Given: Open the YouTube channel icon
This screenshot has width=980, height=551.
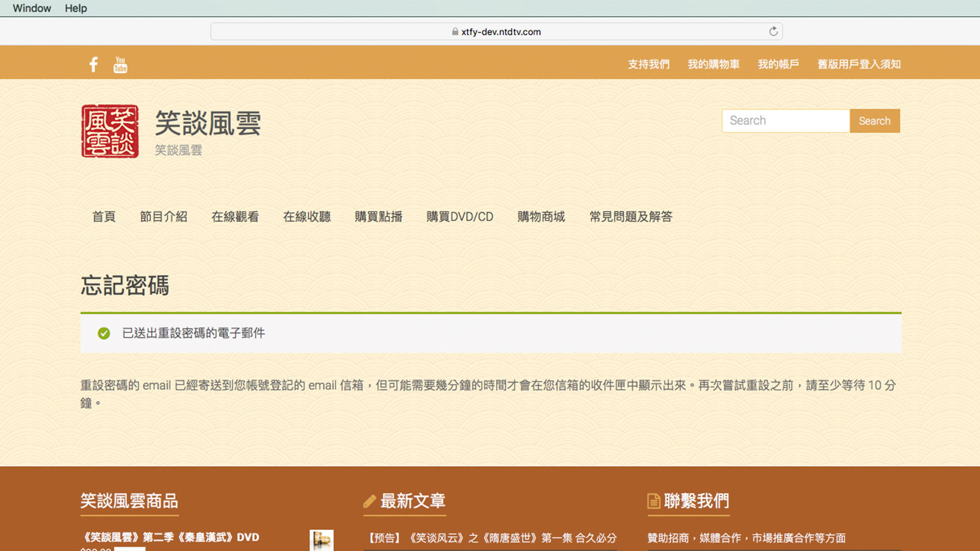Looking at the screenshot, I should [x=120, y=65].
